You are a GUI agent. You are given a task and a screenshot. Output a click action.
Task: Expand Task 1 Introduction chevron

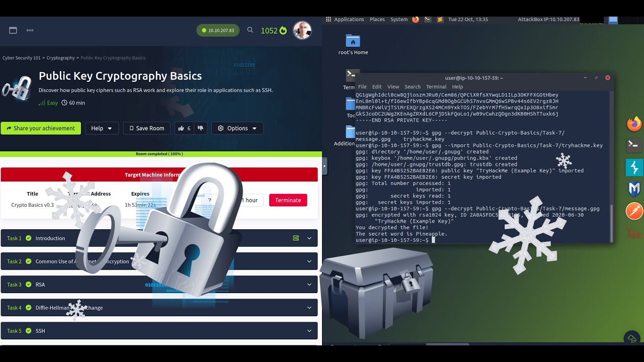(x=309, y=238)
